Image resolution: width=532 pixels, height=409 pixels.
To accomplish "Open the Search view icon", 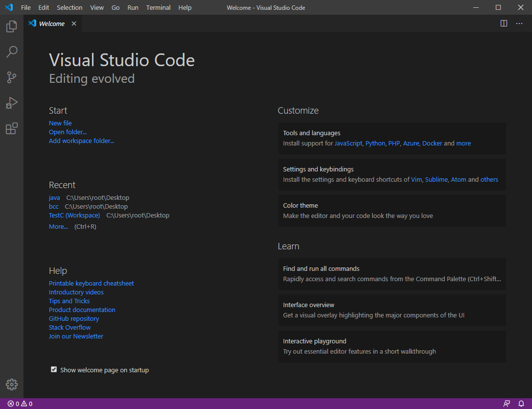I will coord(12,52).
